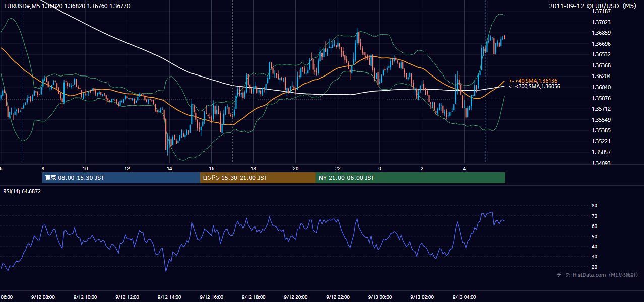
Task: Click price axis value 1.34893
Action: [602, 164]
